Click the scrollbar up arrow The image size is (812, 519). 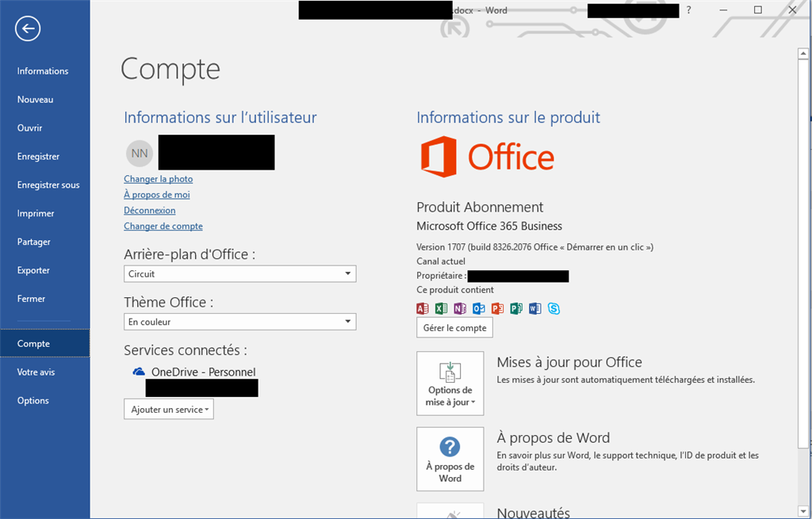coord(803,53)
